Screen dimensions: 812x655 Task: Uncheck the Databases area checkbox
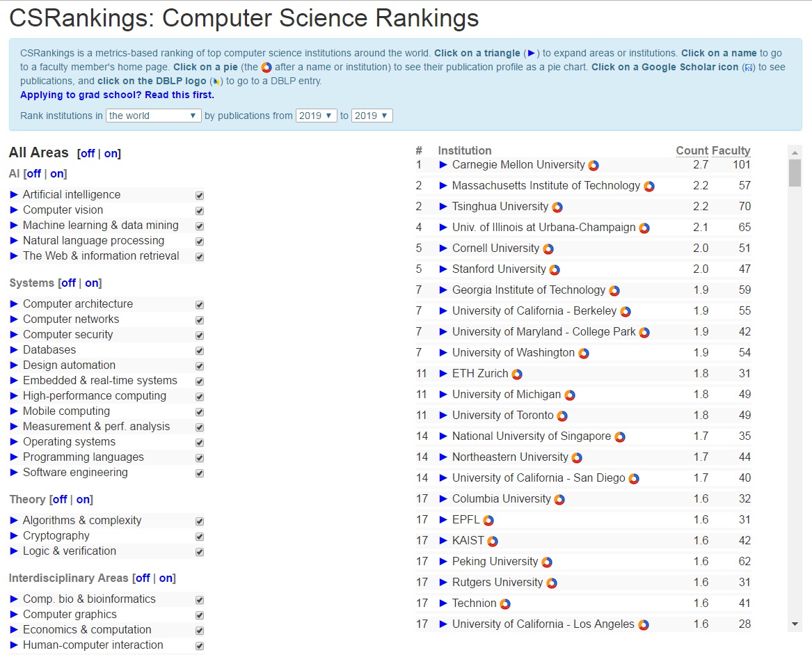(200, 351)
